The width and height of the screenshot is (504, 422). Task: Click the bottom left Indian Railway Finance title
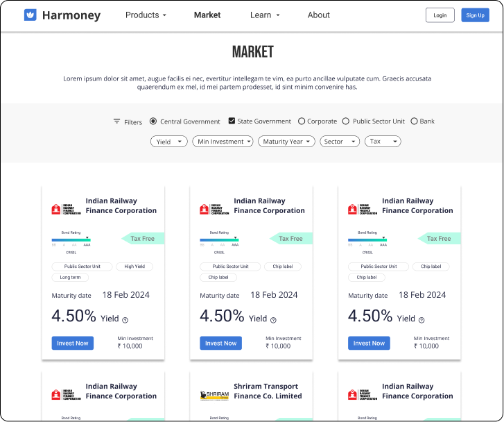point(121,391)
